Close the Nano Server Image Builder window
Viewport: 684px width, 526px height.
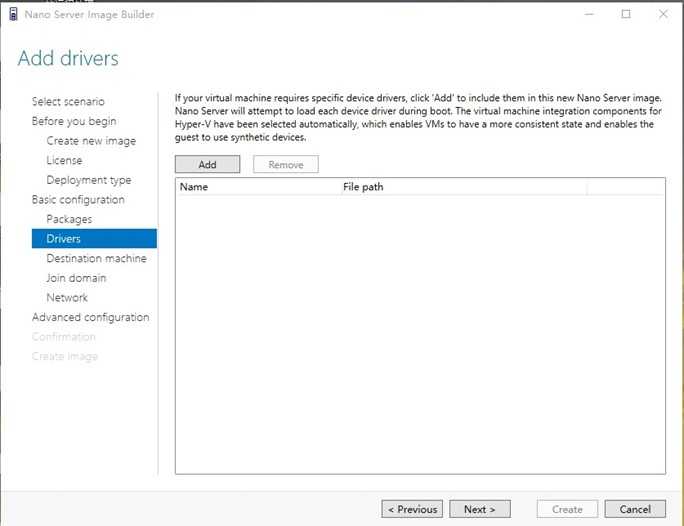tap(663, 14)
